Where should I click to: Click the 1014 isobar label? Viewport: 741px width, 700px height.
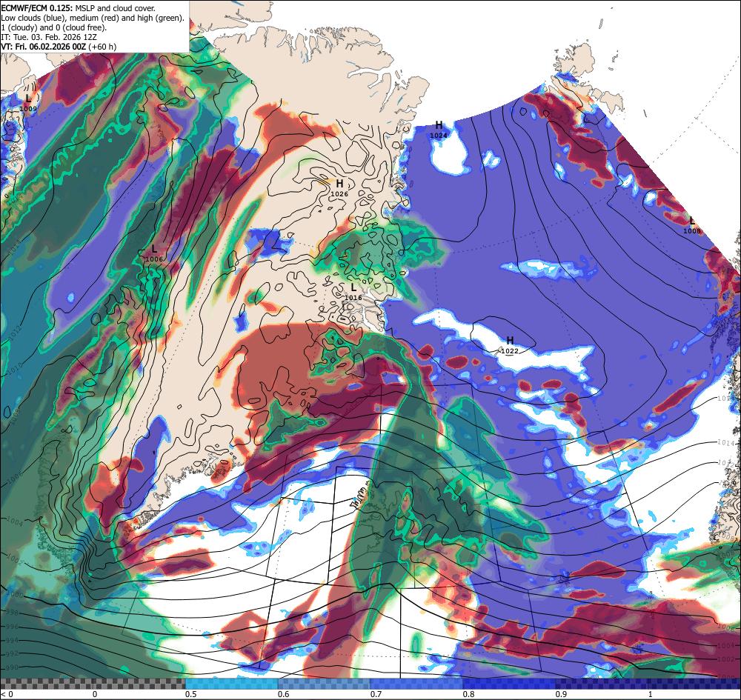pyautogui.click(x=726, y=442)
